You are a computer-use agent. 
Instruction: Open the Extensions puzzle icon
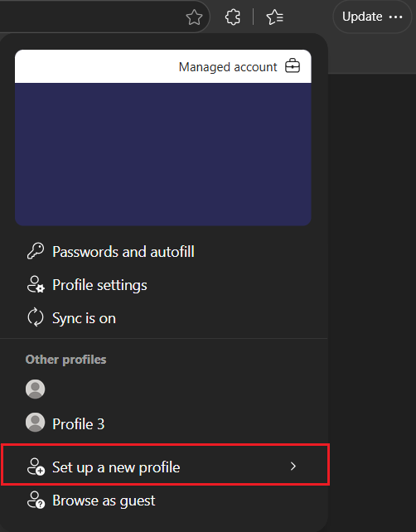tap(233, 17)
